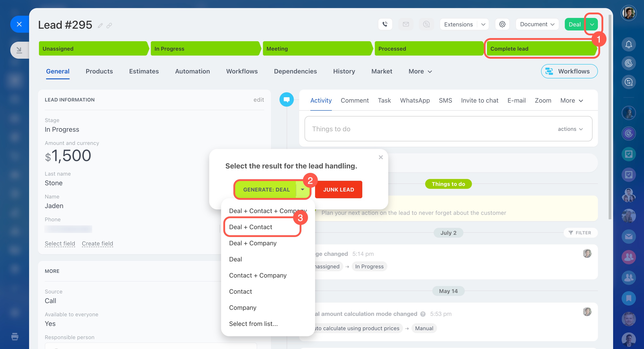The height and width of the screenshot is (349, 644).
Task: Expand the Extensions dropdown arrow
Action: click(x=483, y=24)
